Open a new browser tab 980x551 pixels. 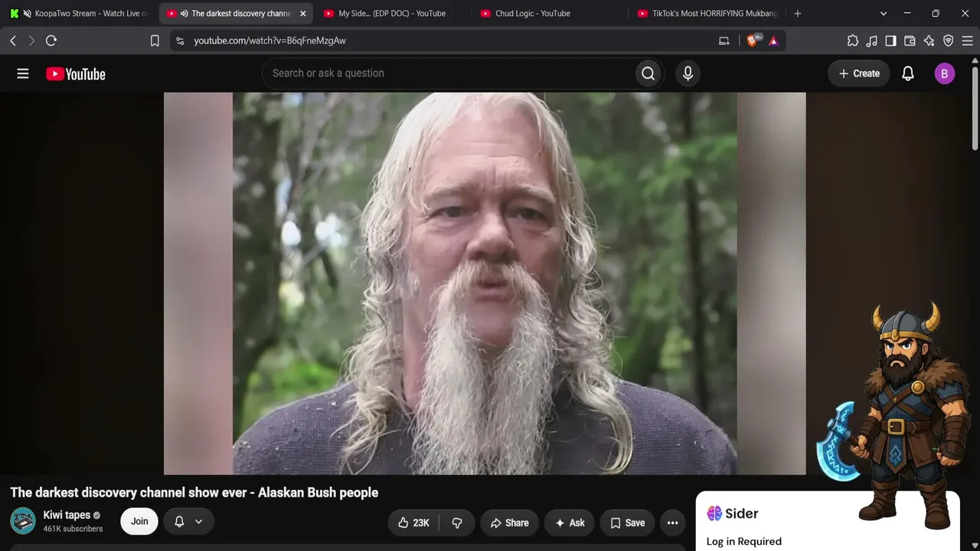click(798, 13)
